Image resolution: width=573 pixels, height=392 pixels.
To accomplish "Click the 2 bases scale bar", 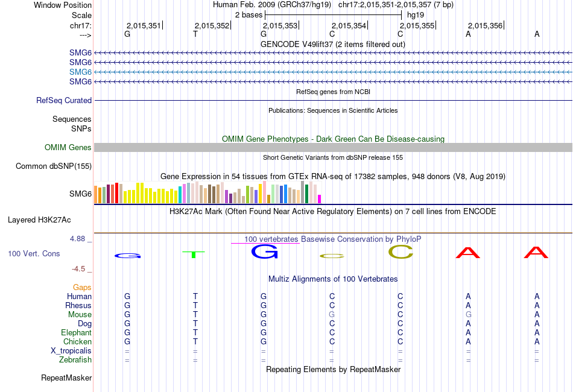I will click(x=334, y=15).
